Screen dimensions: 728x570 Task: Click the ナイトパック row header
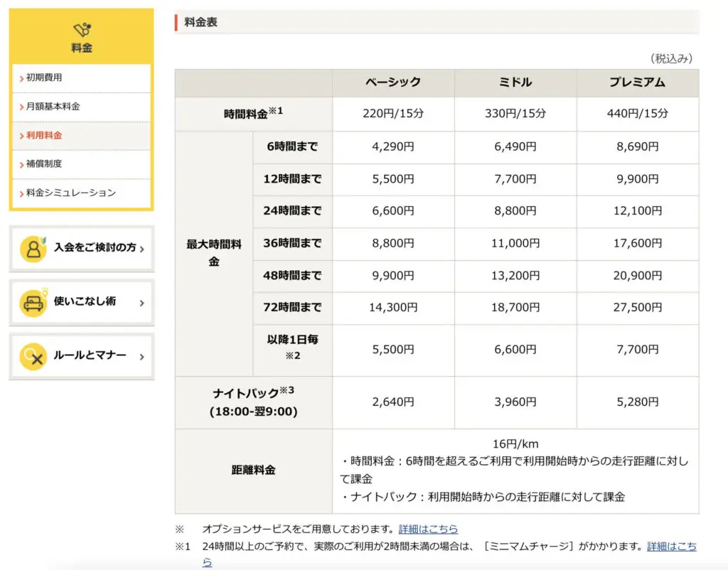[253, 402]
